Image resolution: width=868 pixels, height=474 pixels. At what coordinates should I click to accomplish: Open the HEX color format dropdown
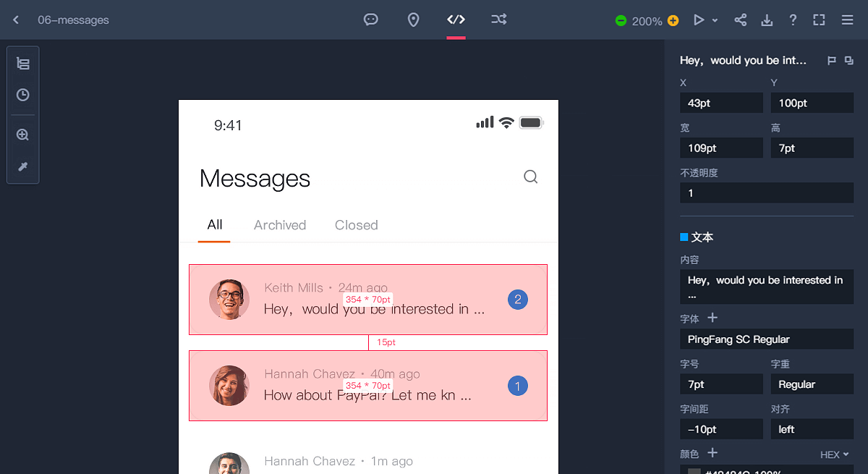point(834,454)
